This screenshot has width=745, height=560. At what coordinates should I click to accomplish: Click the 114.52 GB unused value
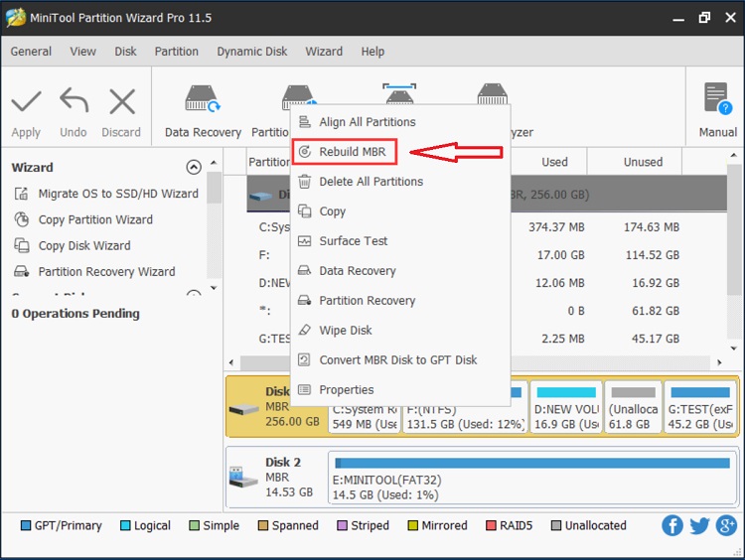point(652,255)
